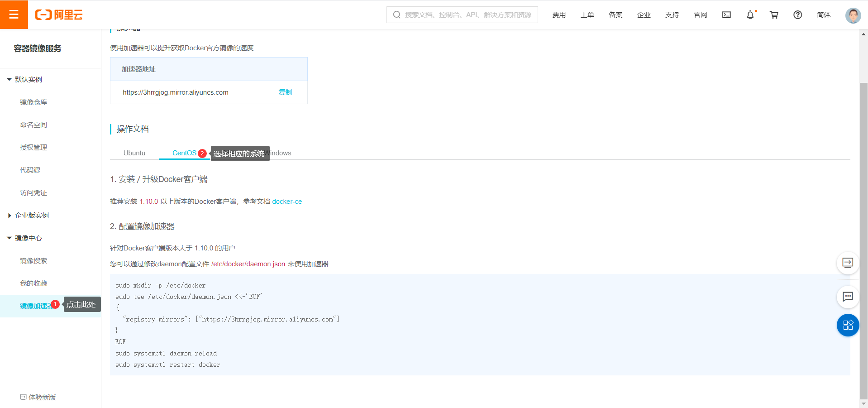
Task: Open the orange hamburger menu
Action: tap(14, 14)
